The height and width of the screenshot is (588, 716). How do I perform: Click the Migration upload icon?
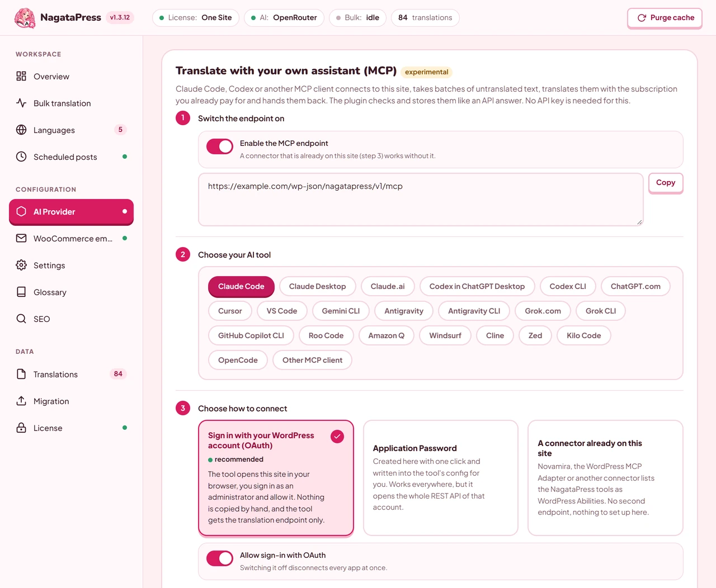(x=21, y=401)
